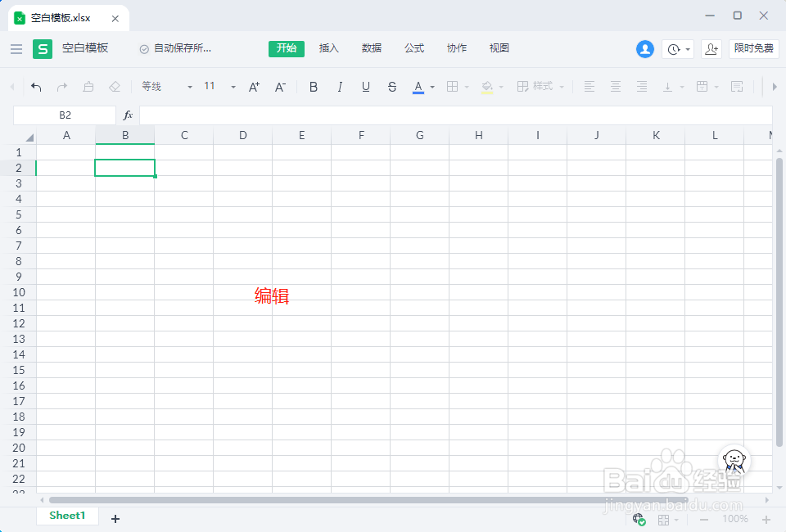The image size is (786, 532).
Task: Click the 自动保存所... status indicator
Action: pyautogui.click(x=175, y=48)
